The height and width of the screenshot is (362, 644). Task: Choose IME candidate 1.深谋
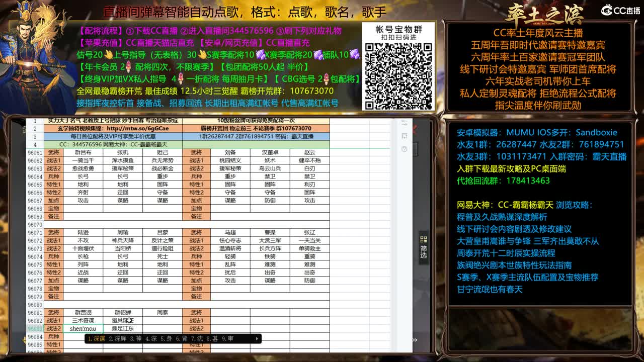96,339
